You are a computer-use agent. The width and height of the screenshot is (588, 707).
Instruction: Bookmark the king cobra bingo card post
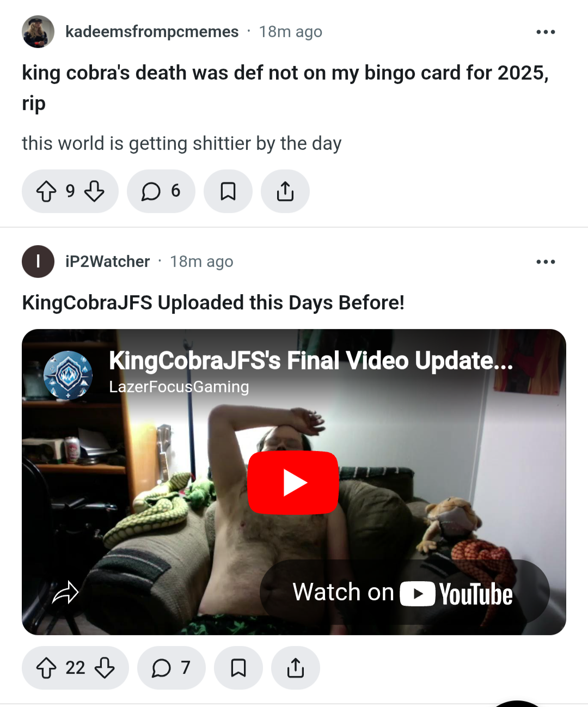228,191
